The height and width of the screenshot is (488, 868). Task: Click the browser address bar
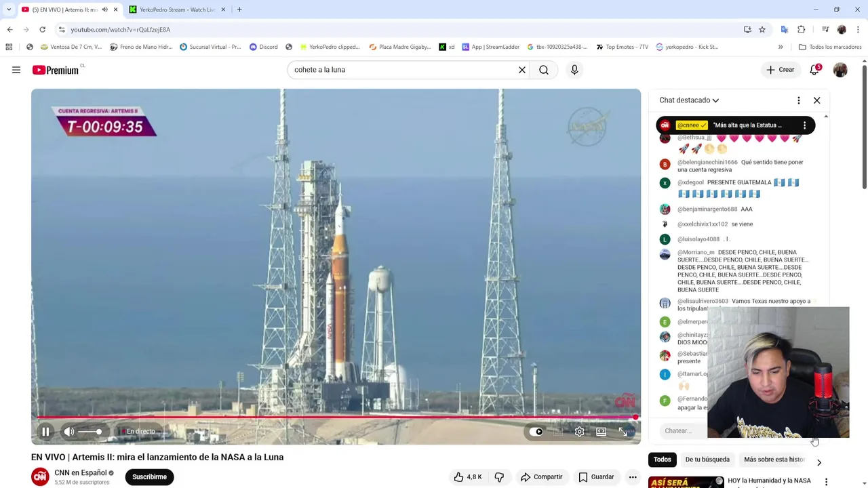pyautogui.click(x=400, y=30)
